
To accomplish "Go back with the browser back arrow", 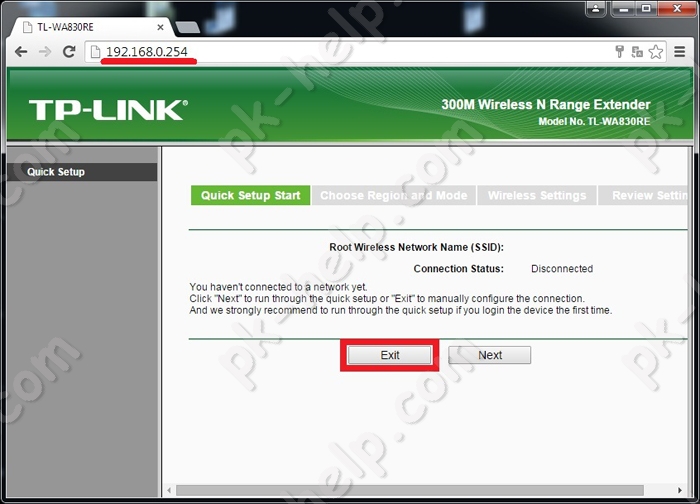I will click(21, 52).
